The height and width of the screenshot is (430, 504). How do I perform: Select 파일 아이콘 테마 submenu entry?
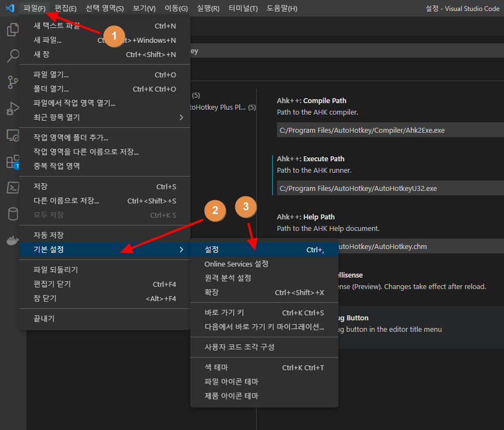click(264, 382)
